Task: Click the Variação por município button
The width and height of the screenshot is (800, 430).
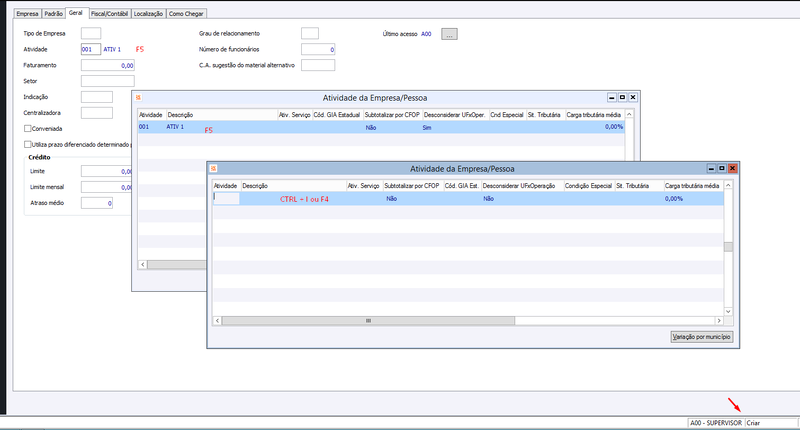Action: point(702,337)
